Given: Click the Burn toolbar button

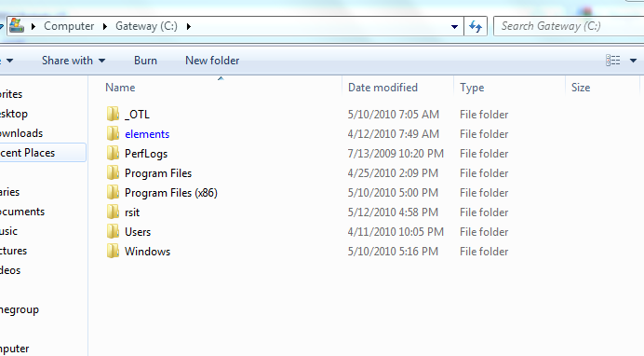Looking at the screenshot, I should coord(145,61).
